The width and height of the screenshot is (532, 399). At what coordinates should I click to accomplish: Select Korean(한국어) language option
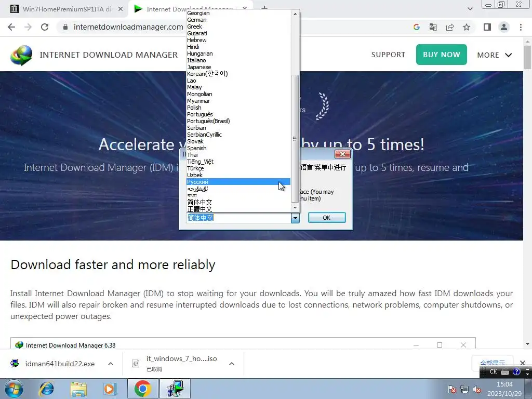238,74
